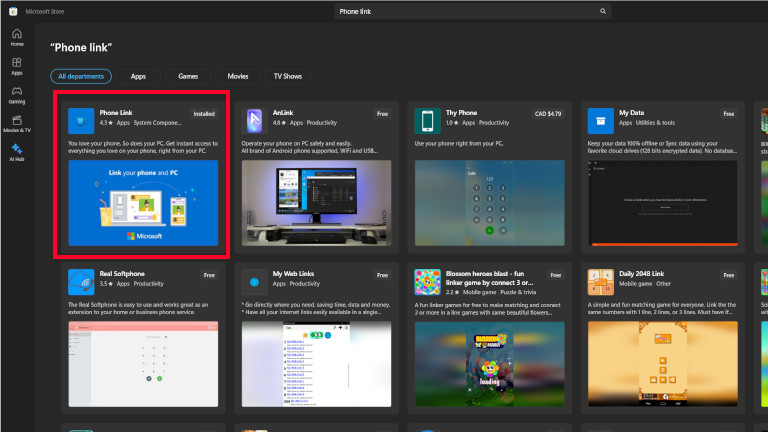Screen dimensions: 768x432
Task: Click the Phone Link app icon
Action: (81, 119)
